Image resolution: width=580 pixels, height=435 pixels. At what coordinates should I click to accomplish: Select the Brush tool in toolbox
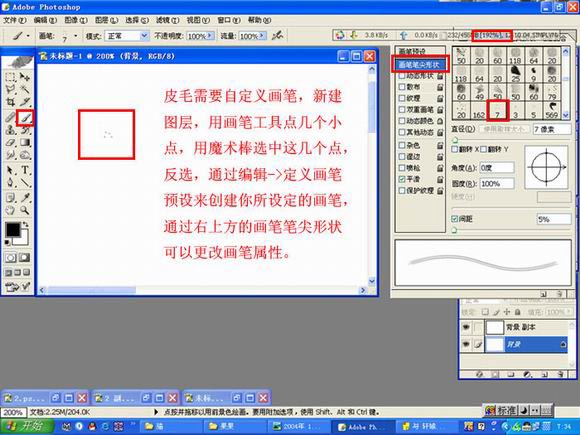(26, 118)
